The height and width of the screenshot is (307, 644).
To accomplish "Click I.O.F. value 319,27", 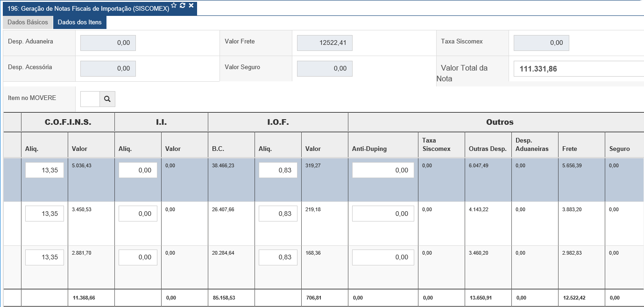I will tap(312, 165).
